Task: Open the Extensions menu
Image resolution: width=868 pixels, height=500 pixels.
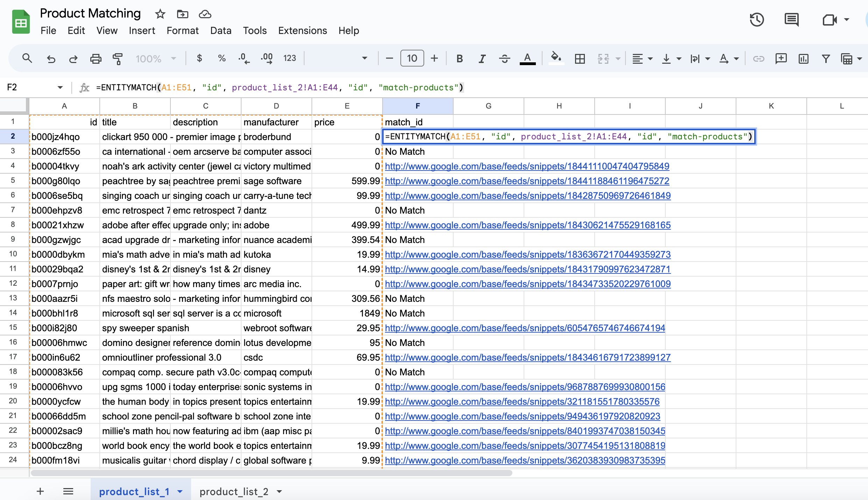Action: pos(302,31)
